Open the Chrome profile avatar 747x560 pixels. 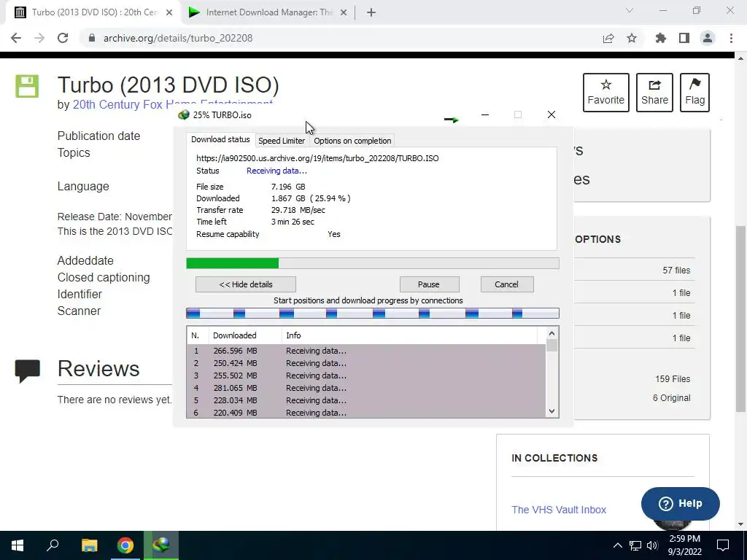tap(708, 38)
